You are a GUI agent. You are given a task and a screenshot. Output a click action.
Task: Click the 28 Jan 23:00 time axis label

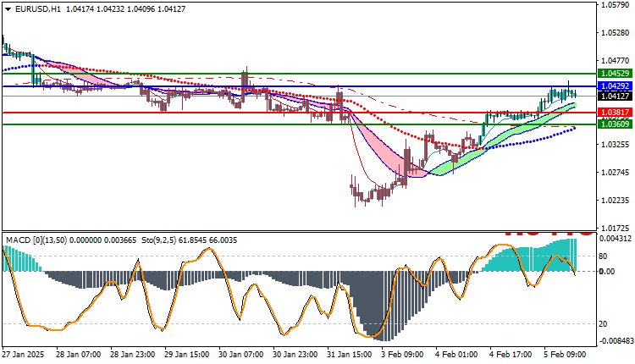(132, 355)
